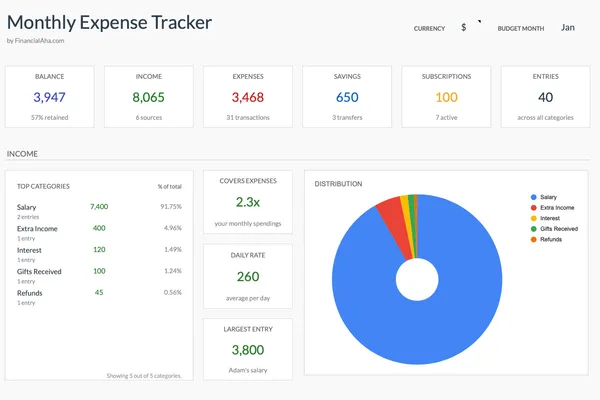
Task: Open the Budget Month Jan selector
Action: coord(568,28)
